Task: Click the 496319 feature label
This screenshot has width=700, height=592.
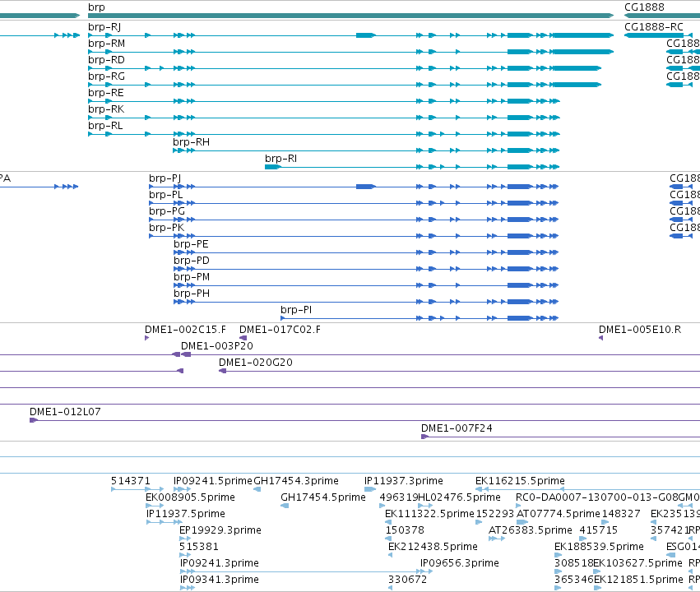Action: [399, 497]
